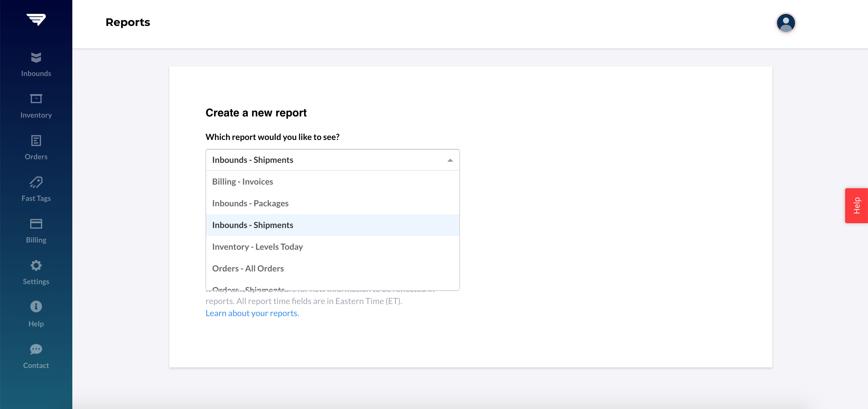Viewport: 868px width, 409px height.
Task: Go to Orders label in sidebar
Action: pos(36,157)
